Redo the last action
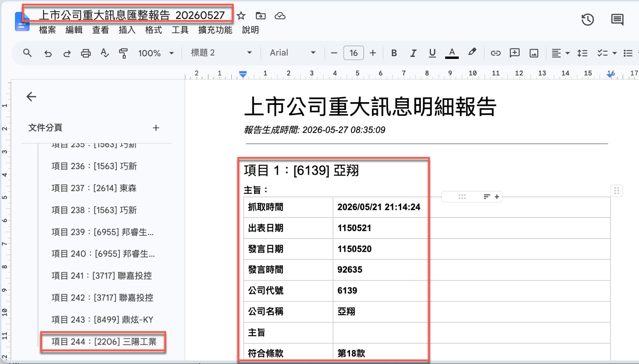The width and height of the screenshot is (639, 364). tap(67, 53)
